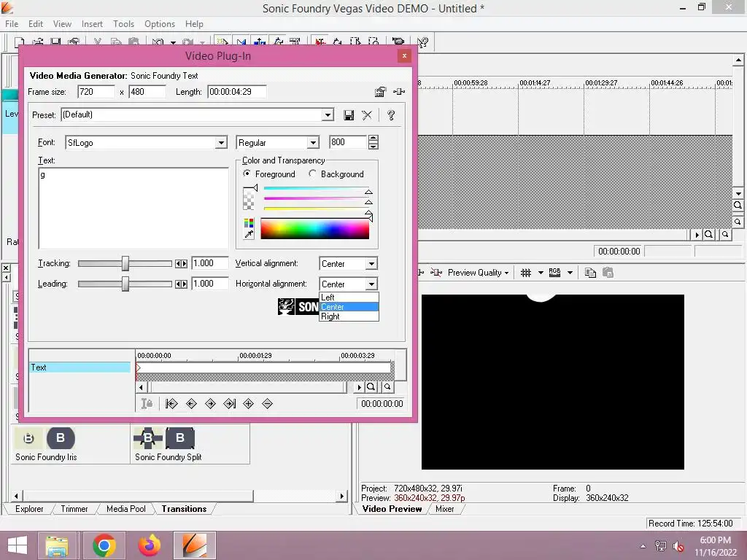This screenshot has height=560, width=747.
Task: Delete keyframe with the minus diamond
Action: click(x=267, y=404)
